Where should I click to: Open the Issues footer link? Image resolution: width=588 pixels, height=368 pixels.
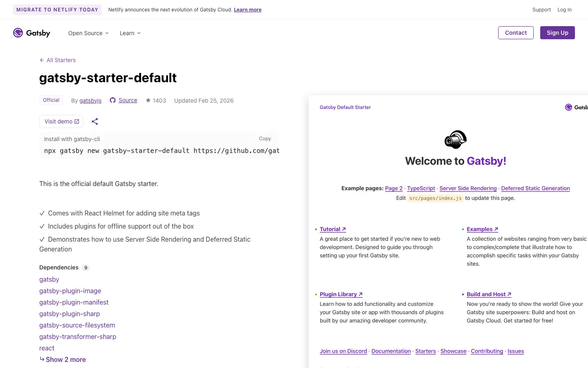(x=516, y=351)
